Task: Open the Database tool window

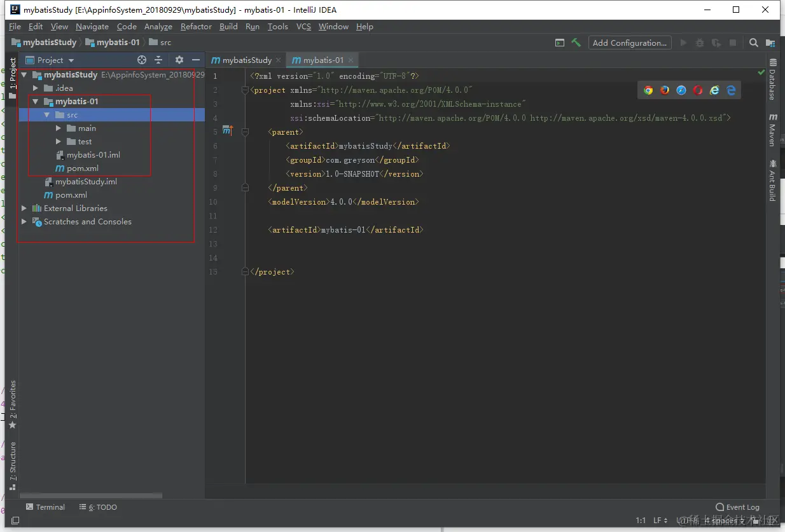Action: [773, 79]
